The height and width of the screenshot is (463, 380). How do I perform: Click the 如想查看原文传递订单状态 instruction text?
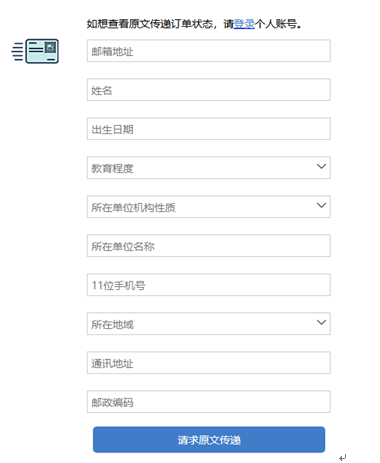149,24
